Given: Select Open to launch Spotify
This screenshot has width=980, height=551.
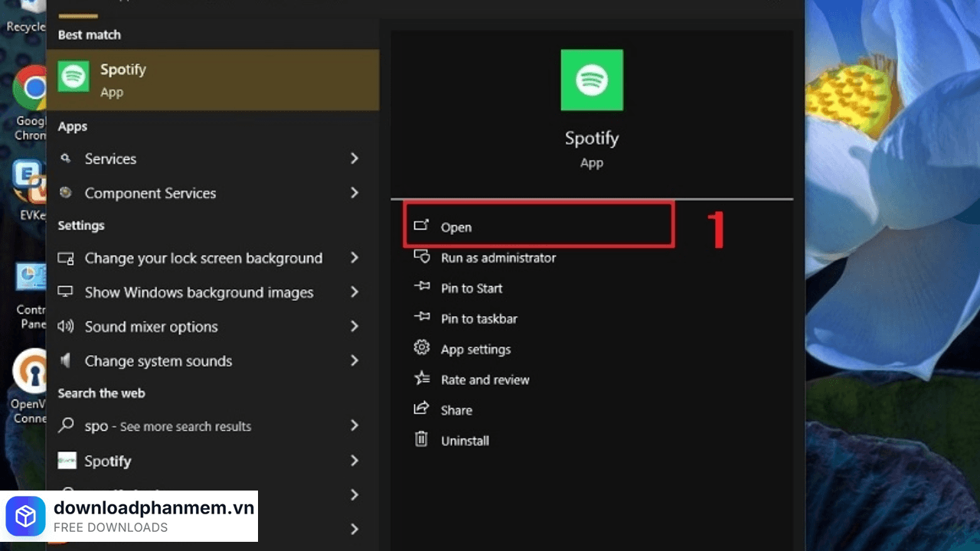Looking at the screenshot, I should [456, 227].
